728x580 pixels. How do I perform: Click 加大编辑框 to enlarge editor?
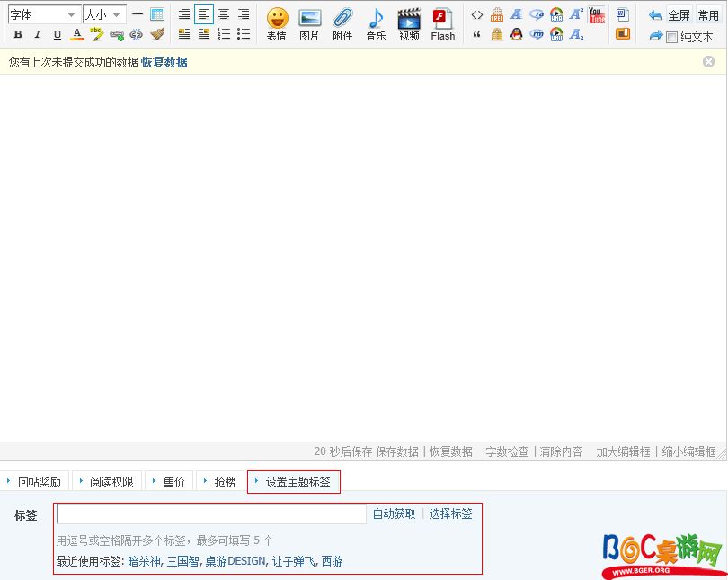coord(623,451)
